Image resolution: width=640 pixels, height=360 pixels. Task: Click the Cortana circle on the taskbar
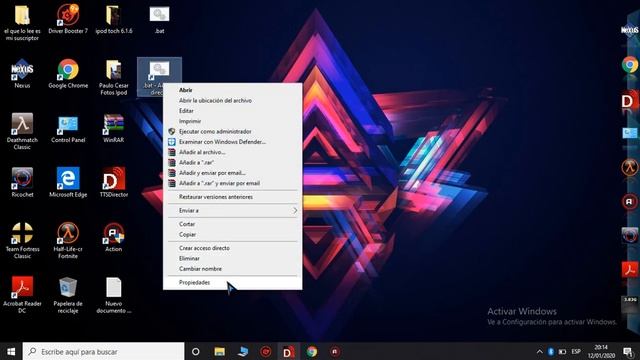pos(196,351)
